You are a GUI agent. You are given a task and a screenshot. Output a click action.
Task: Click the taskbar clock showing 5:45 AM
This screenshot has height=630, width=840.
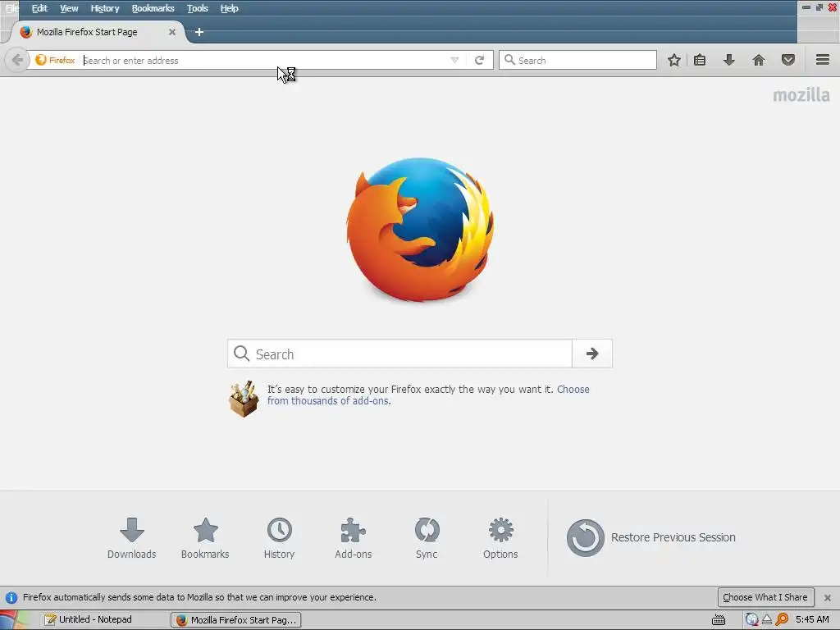(x=812, y=619)
